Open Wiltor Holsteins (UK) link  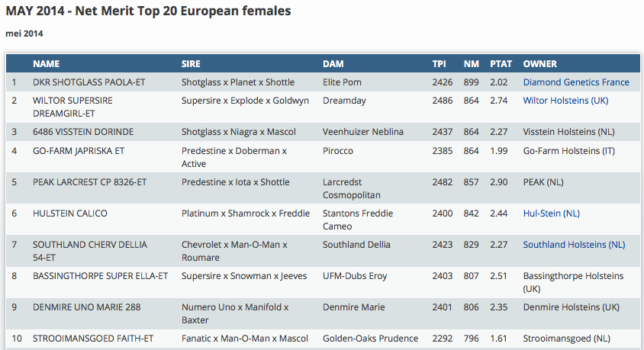click(x=565, y=101)
